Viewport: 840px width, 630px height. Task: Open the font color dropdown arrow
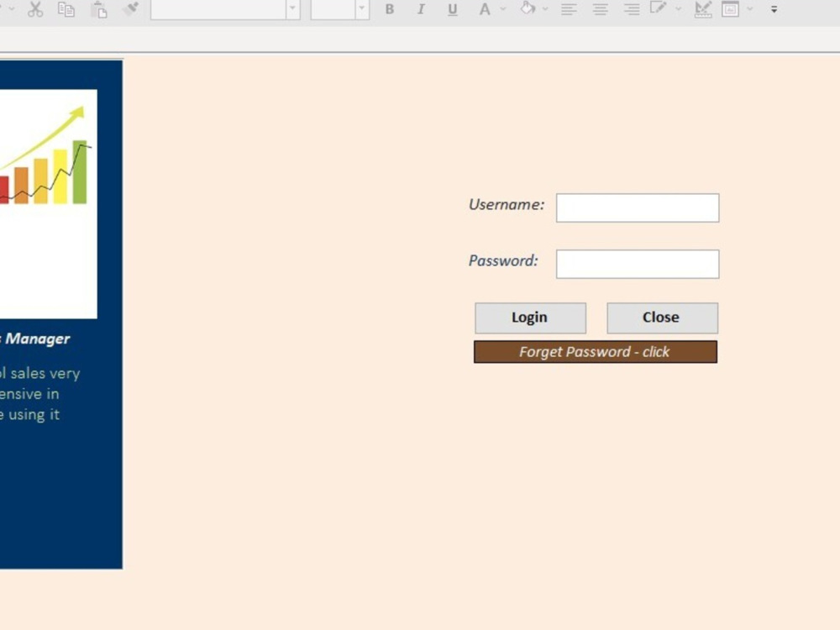tap(502, 9)
